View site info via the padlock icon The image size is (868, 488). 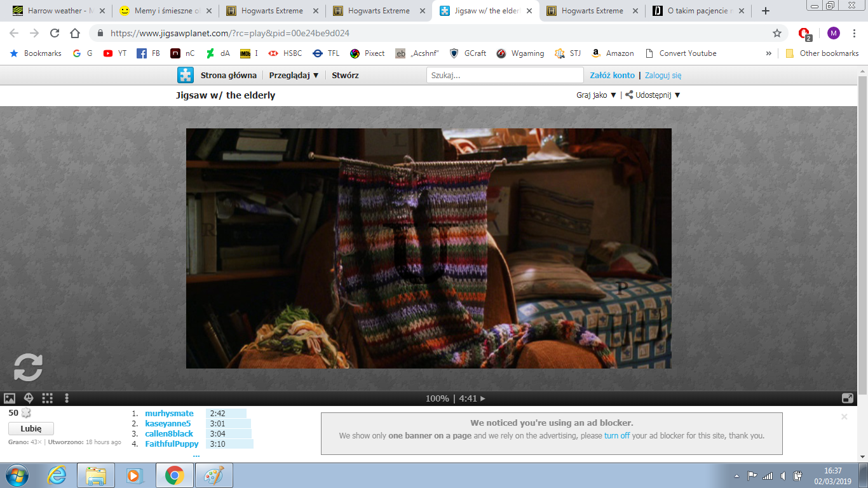click(100, 33)
